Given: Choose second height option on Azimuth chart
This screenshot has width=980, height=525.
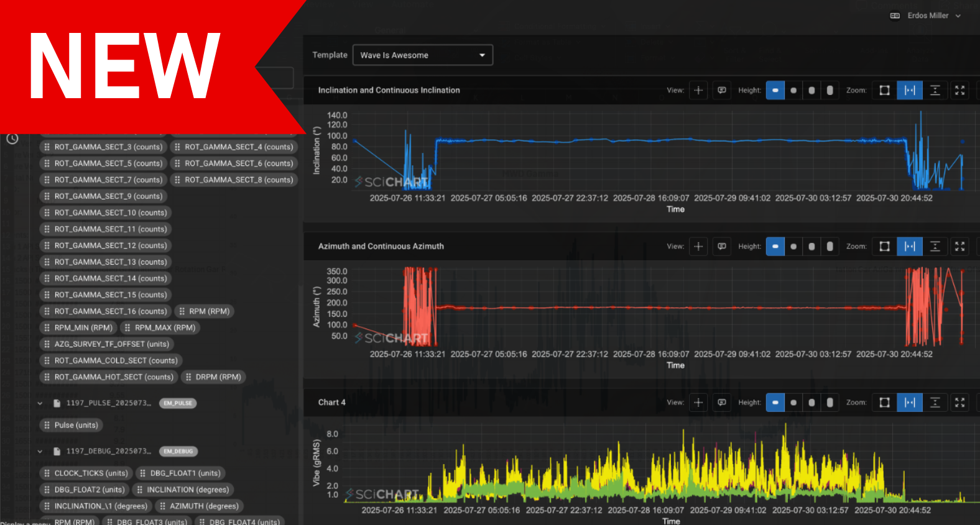Looking at the screenshot, I should point(793,246).
